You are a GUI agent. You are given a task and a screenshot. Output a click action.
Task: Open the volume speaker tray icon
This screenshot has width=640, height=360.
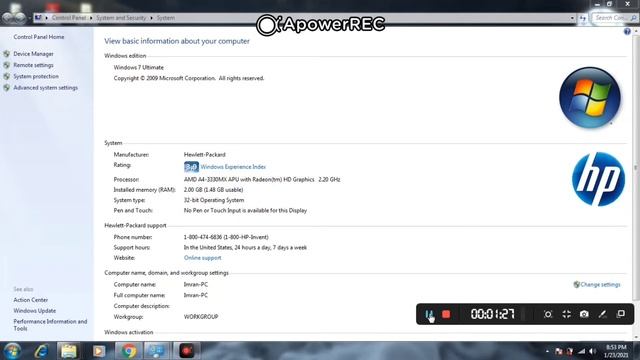592,351
